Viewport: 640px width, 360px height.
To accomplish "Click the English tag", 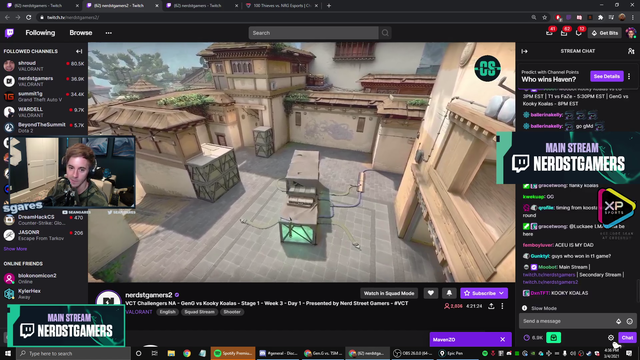I will click(167, 312).
